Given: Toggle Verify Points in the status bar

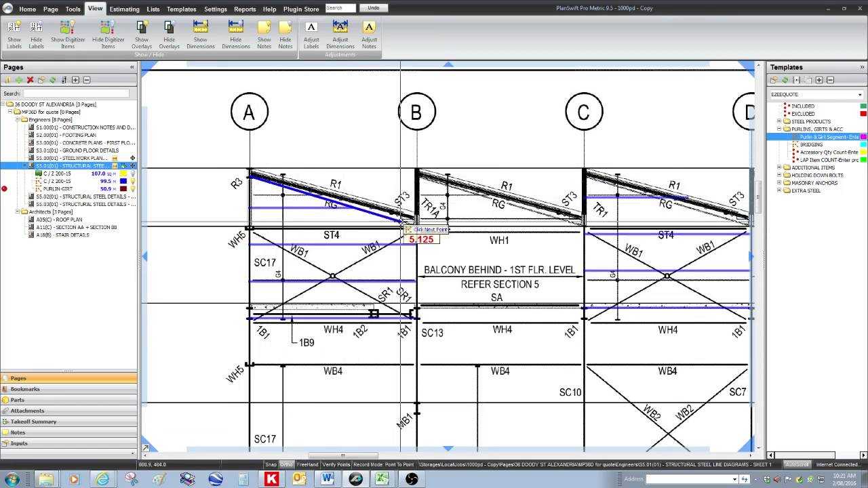Looking at the screenshot, I should 336,464.
